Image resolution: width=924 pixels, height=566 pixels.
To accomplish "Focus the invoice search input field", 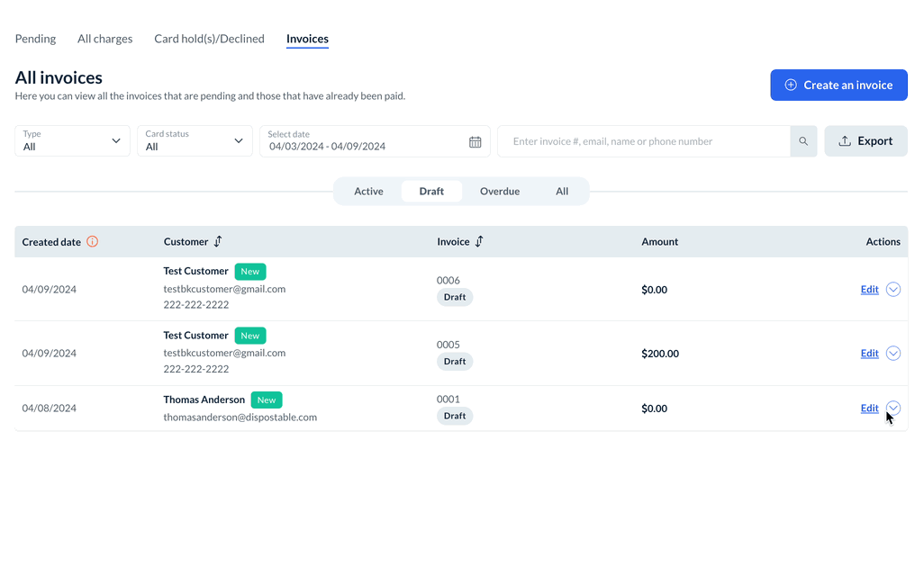I will (x=644, y=141).
